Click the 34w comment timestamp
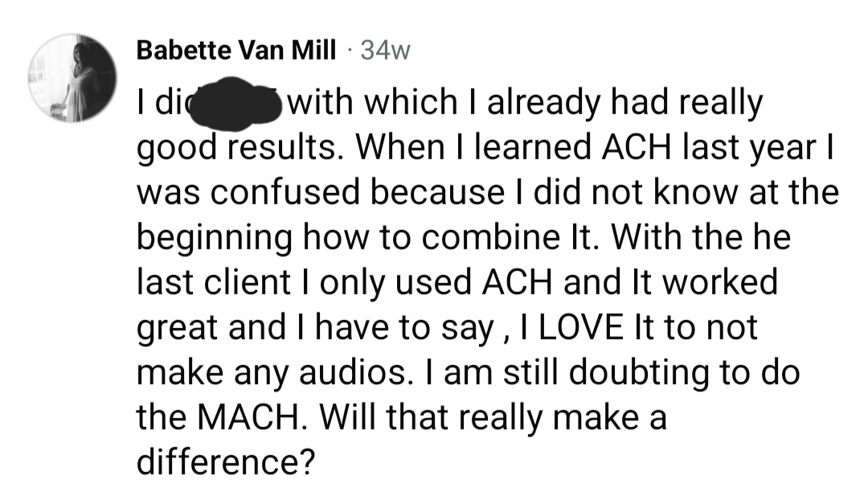 coord(386,51)
